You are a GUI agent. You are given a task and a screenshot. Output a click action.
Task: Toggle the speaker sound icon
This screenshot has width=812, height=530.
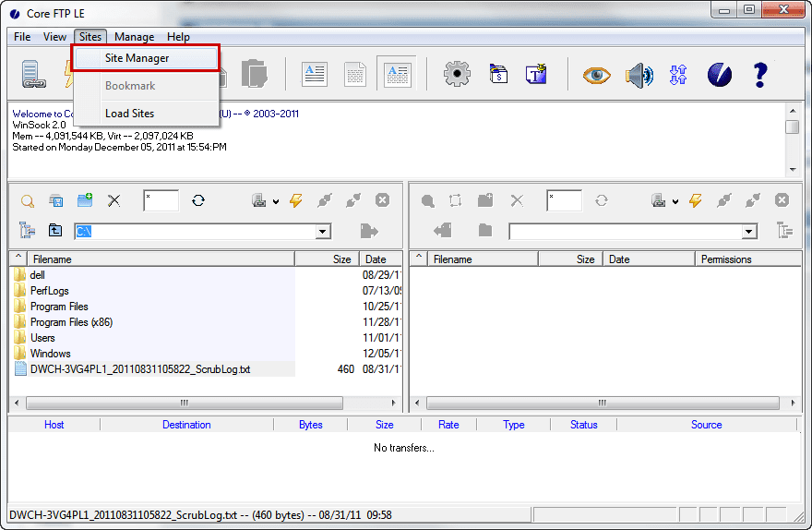(x=639, y=76)
